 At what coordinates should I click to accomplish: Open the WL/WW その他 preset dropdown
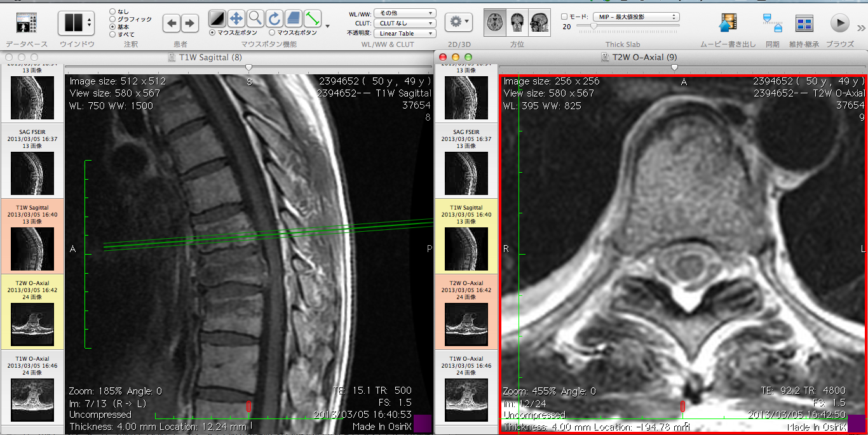pos(404,13)
